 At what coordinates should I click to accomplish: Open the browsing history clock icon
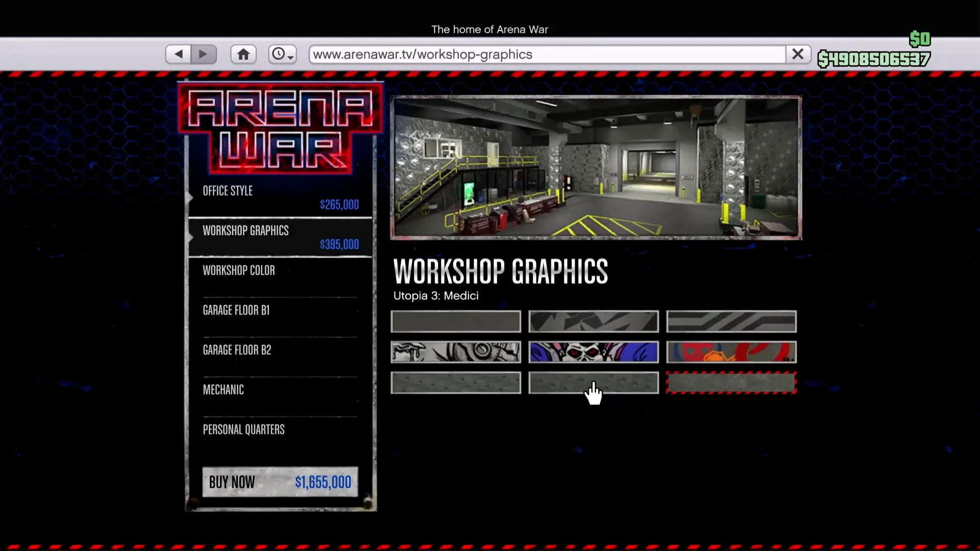click(x=279, y=53)
